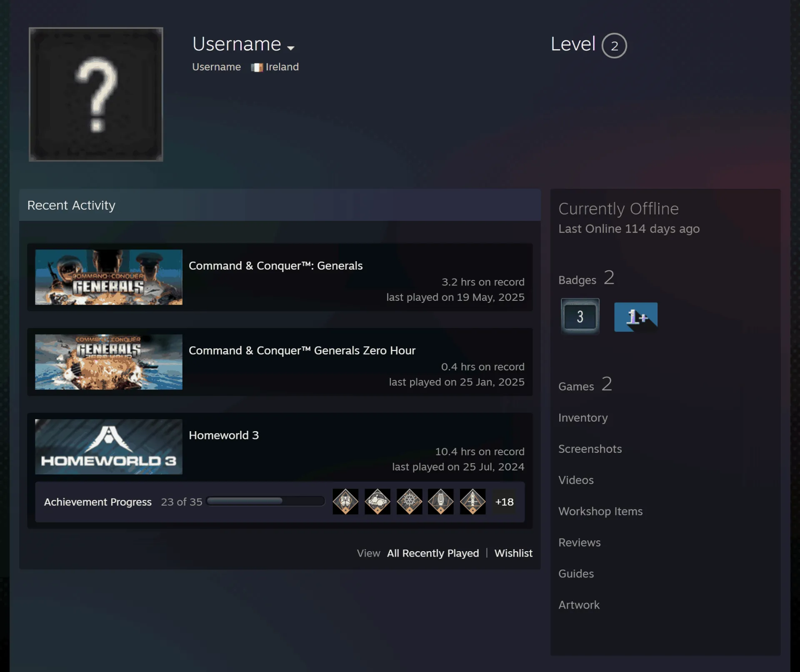Image resolution: width=800 pixels, height=672 pixels.
Task: Open fifth Homeworld 3 achievement icon
Action: tap(473, 502)
